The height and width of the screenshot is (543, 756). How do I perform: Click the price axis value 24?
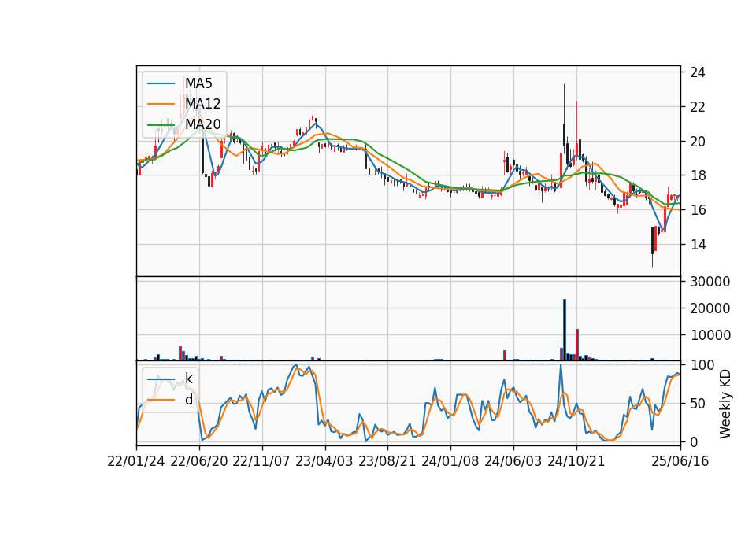click(698, 72)
